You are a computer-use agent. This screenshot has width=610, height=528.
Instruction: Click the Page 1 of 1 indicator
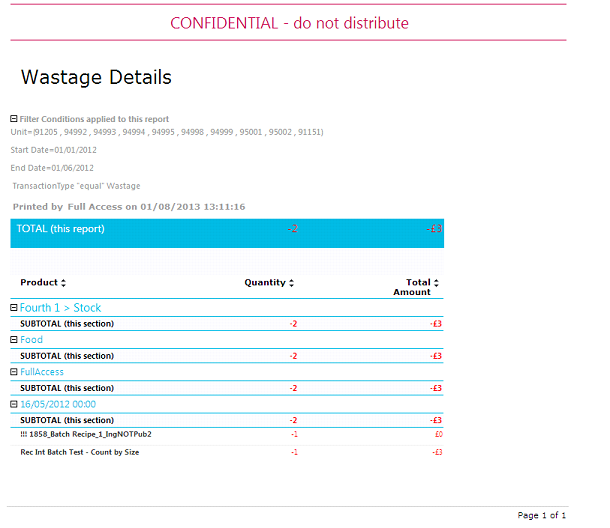[x=541, y=516]
